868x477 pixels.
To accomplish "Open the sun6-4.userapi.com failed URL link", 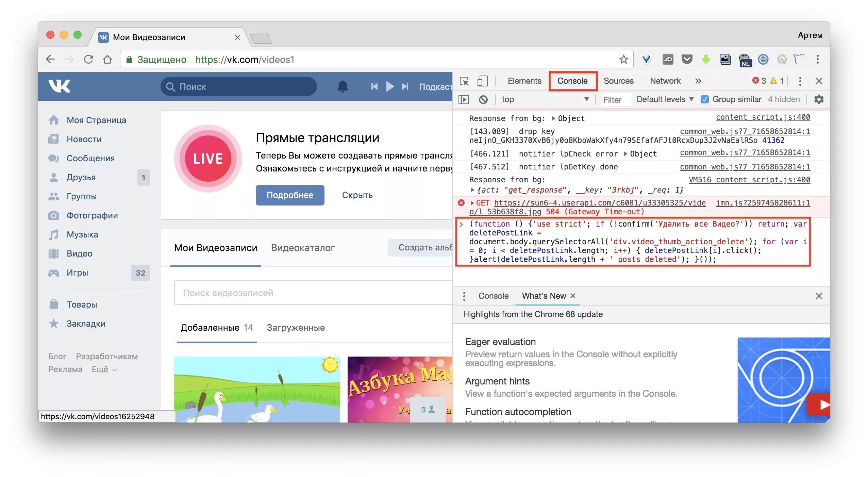I will [587, 207].
